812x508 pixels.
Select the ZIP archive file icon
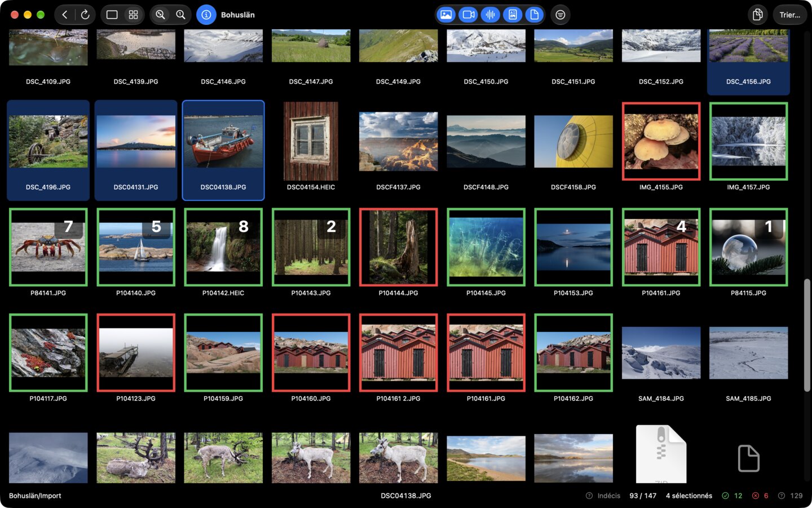point(661,454)
